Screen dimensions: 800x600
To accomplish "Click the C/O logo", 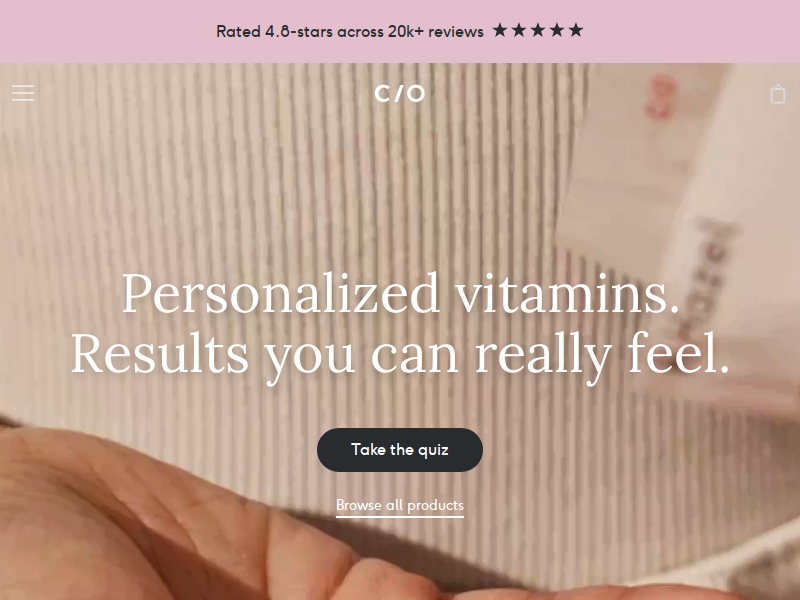I will (x=399, y=93).
